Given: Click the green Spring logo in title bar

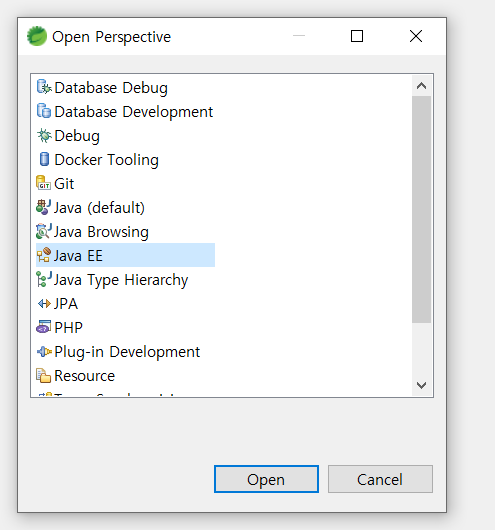Looking at the screenshot, I should click(x=37, y=36).
